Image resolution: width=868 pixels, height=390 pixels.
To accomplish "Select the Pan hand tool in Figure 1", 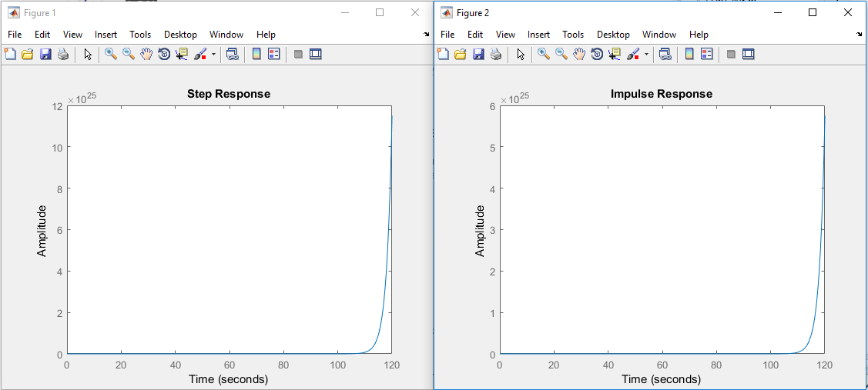I will click(x=146, y=54).
